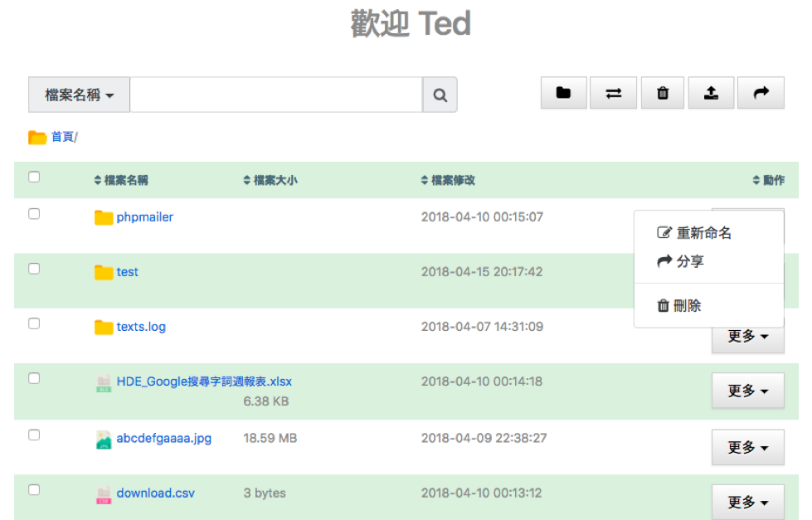812x520 pixels.
Task: Sort by 檔案大小 column header
Action: point(270,180)
